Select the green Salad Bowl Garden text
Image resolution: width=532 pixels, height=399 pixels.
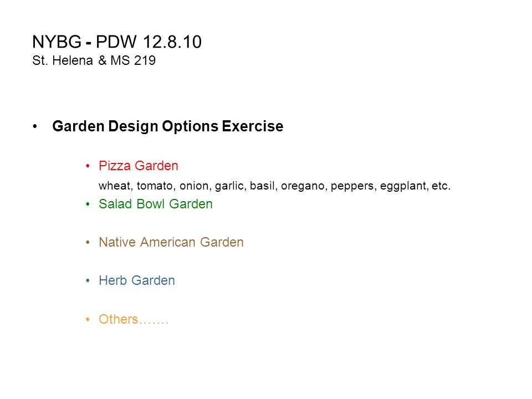(156, 204)
